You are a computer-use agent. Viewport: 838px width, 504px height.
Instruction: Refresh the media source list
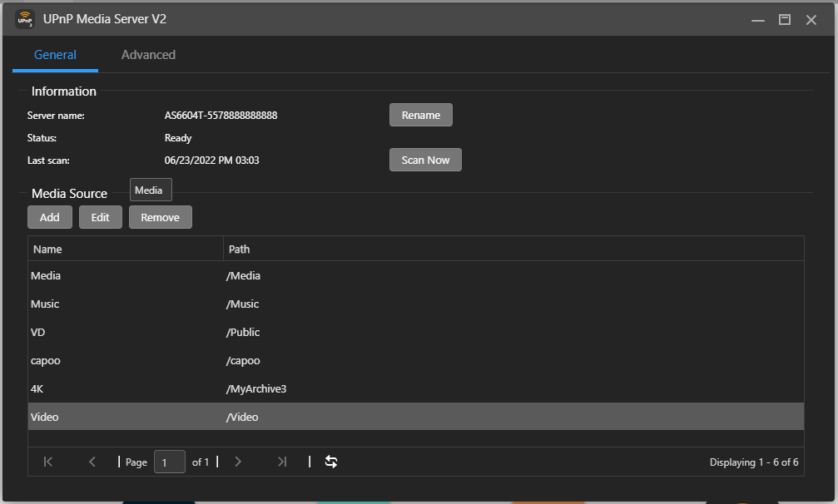coord(331,462)
